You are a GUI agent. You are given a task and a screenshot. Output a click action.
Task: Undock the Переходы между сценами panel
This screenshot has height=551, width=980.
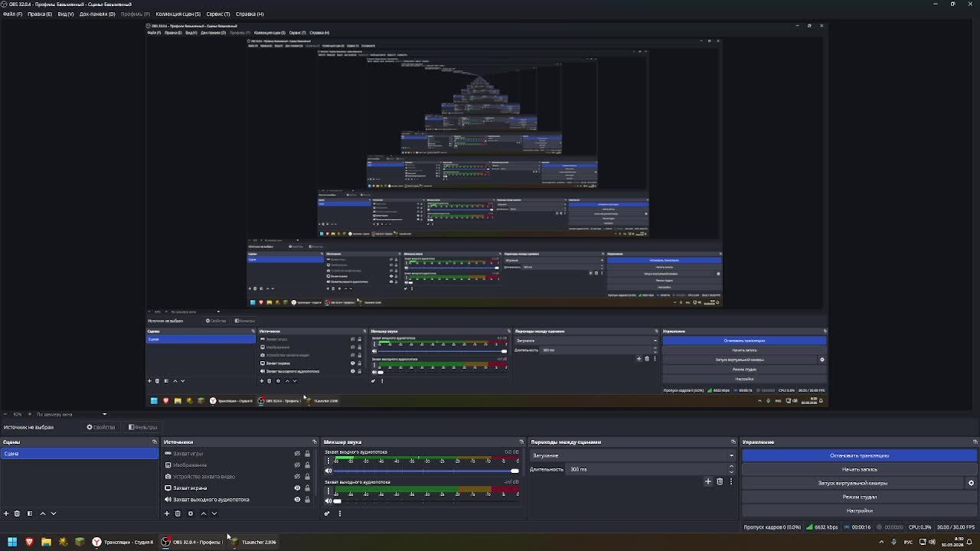[733, 442]
